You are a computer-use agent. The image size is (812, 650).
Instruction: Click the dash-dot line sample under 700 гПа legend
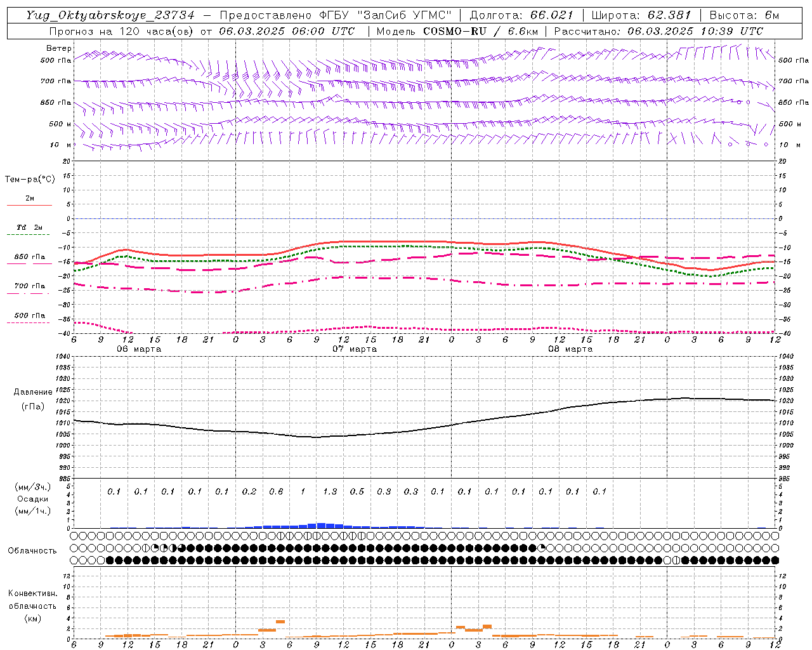pyautogui.click(x=28, y=293)
